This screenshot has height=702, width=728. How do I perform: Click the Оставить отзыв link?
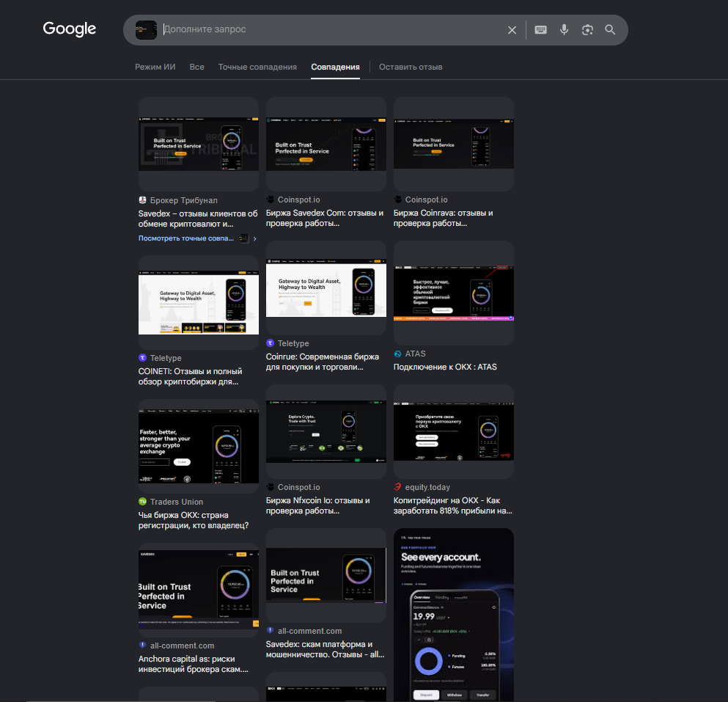[411, 67]
